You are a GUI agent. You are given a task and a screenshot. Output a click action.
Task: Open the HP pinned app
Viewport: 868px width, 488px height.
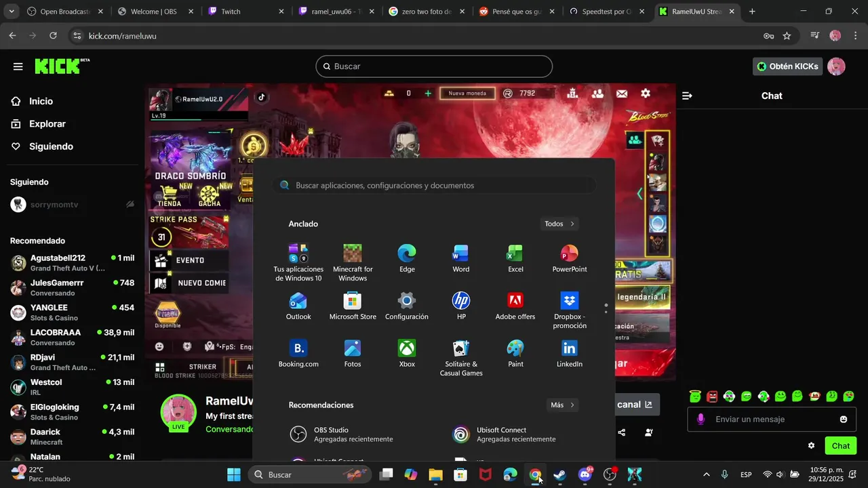[461, 306]
